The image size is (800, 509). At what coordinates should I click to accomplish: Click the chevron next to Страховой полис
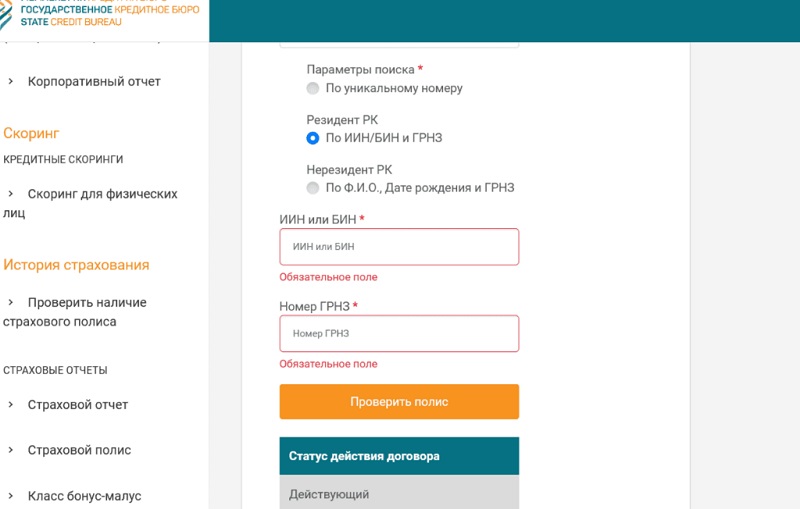click(x=10, y=450)
